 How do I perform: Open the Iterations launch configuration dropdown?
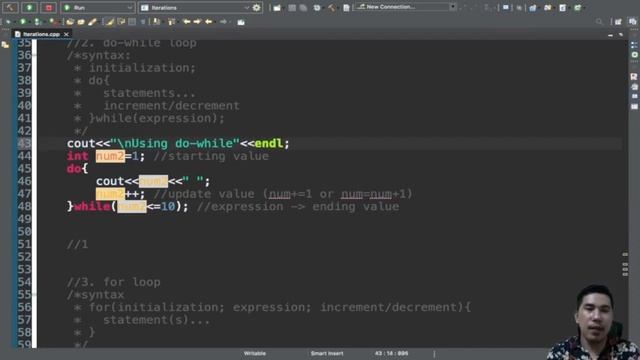pyautogui.click(x=195, y=7)
